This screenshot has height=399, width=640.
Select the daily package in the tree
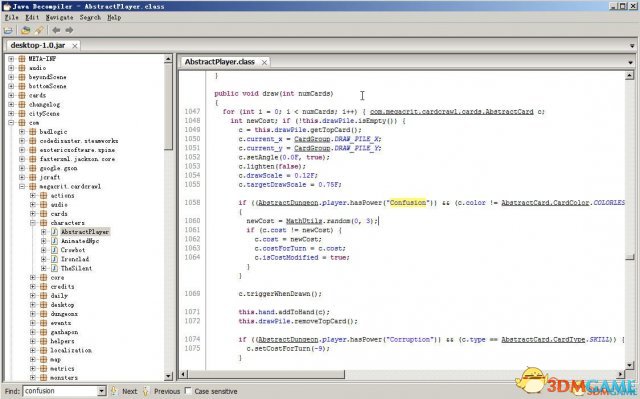pos(59,295)
